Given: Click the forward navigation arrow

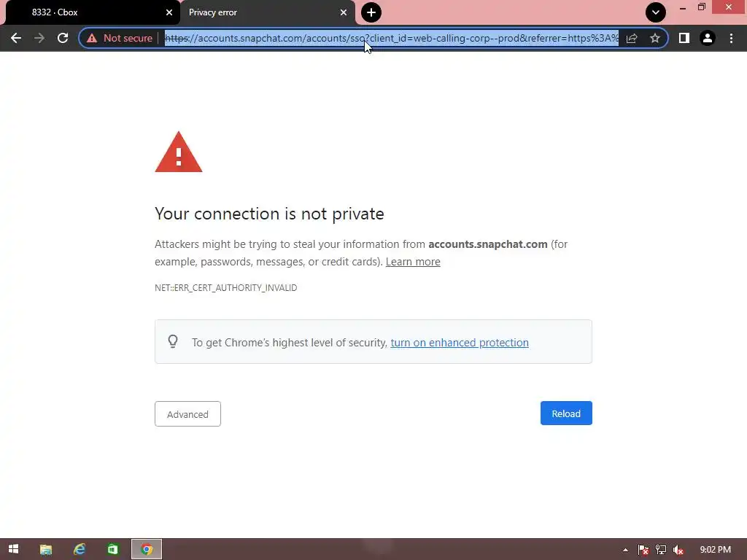Looking at the screenshot, I should pos(39,38).
